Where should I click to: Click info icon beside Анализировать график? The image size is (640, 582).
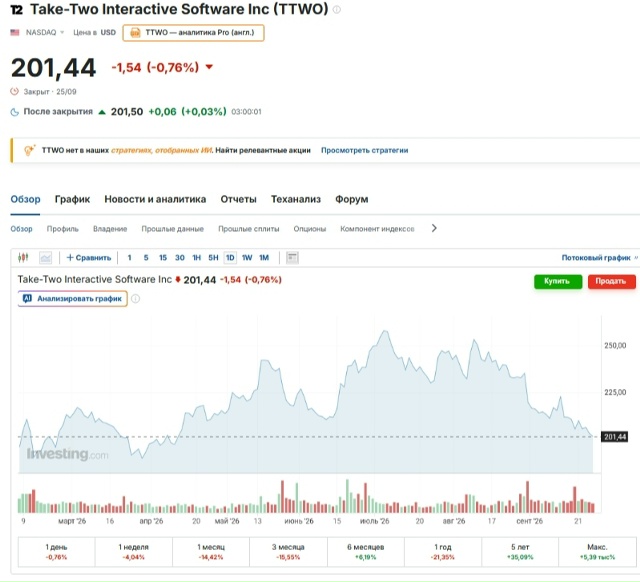pos(136,299)
